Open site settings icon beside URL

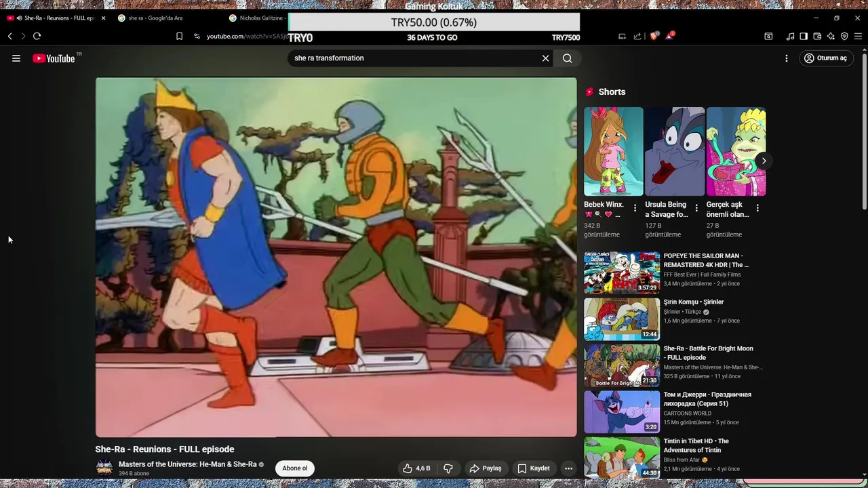(x=197, y=36)
